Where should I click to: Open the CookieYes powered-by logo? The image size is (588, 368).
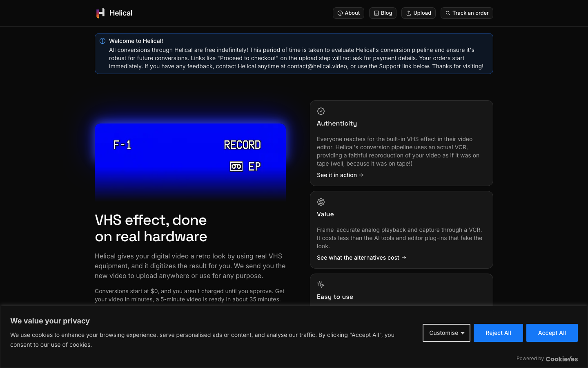[562, 359]
